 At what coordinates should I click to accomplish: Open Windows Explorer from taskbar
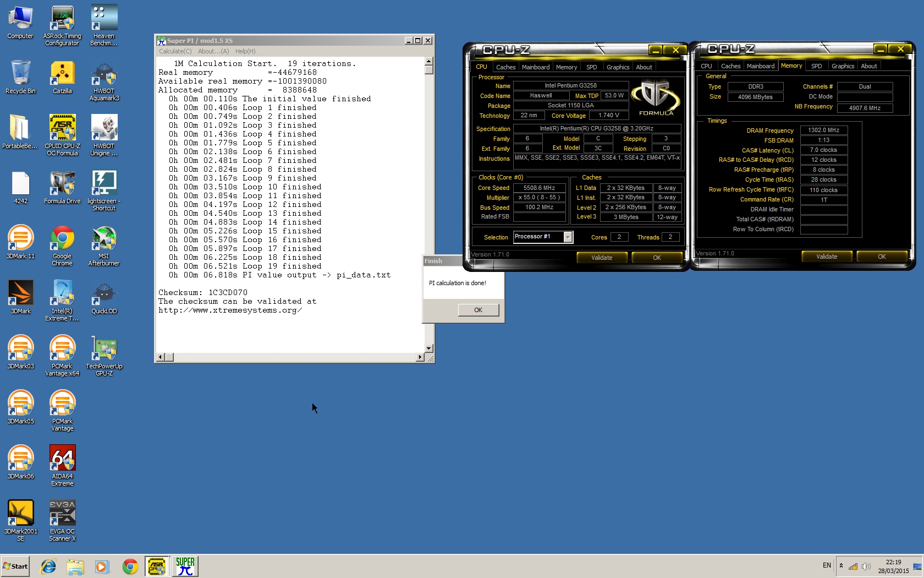(x=75, y=566)
